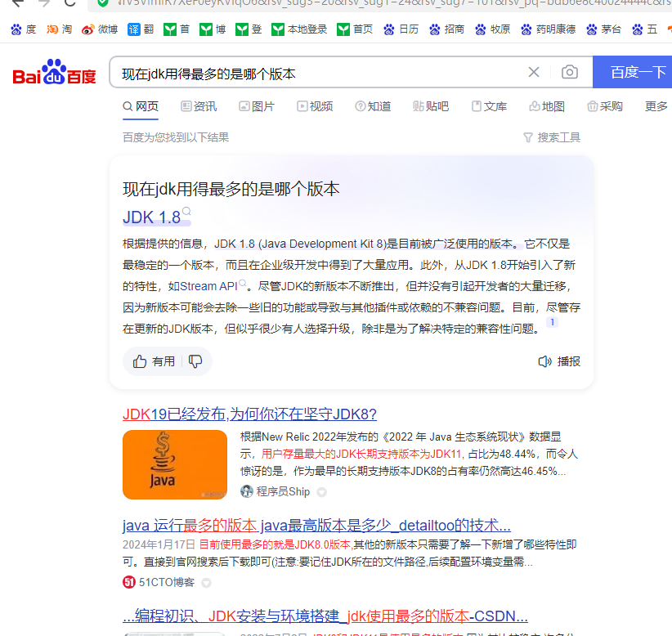
Task: Open the 度 Baidu bookmark
Action: (x=24, y=29)
